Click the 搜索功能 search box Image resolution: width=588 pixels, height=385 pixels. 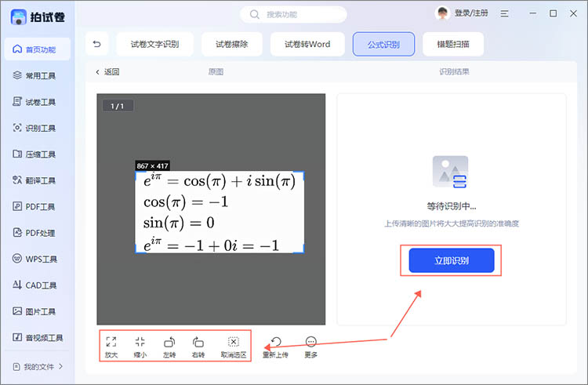click(293, 15)
